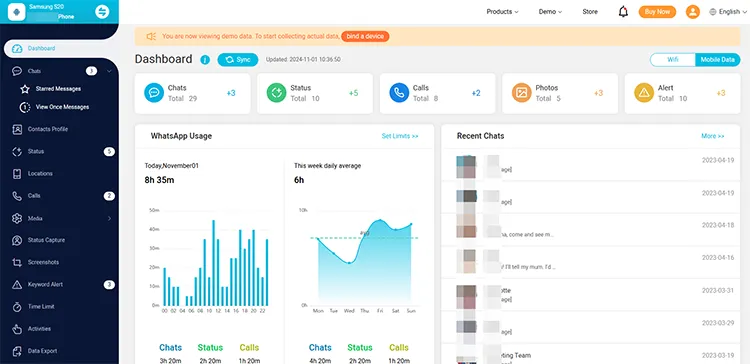Click the 'bind a device' button

tap(365, 36)
